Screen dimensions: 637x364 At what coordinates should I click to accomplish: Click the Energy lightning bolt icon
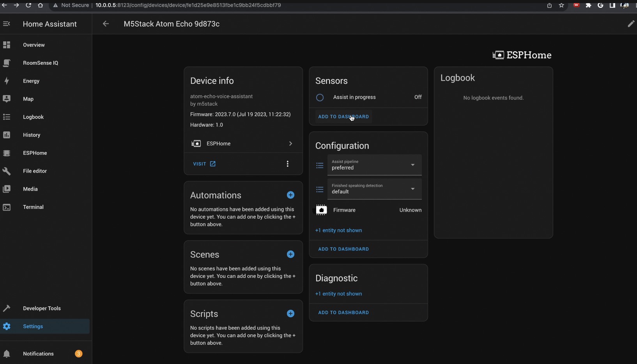click(7, 81)
